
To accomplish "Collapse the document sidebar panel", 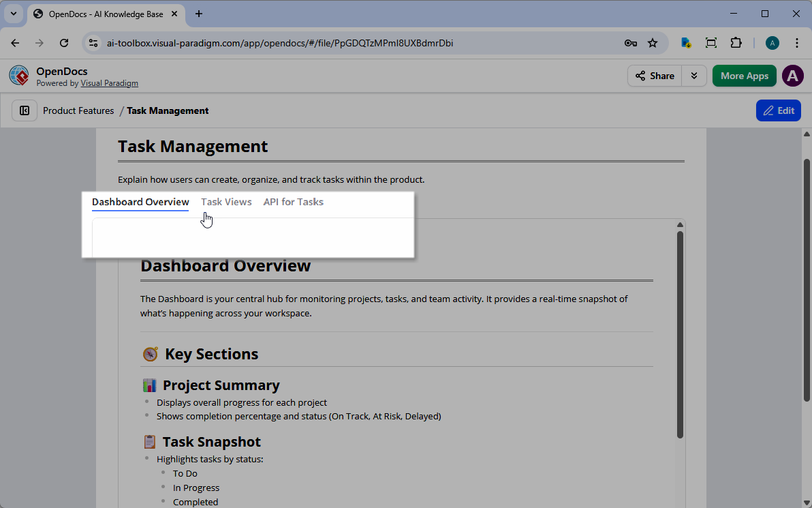I will click(24, 110).
